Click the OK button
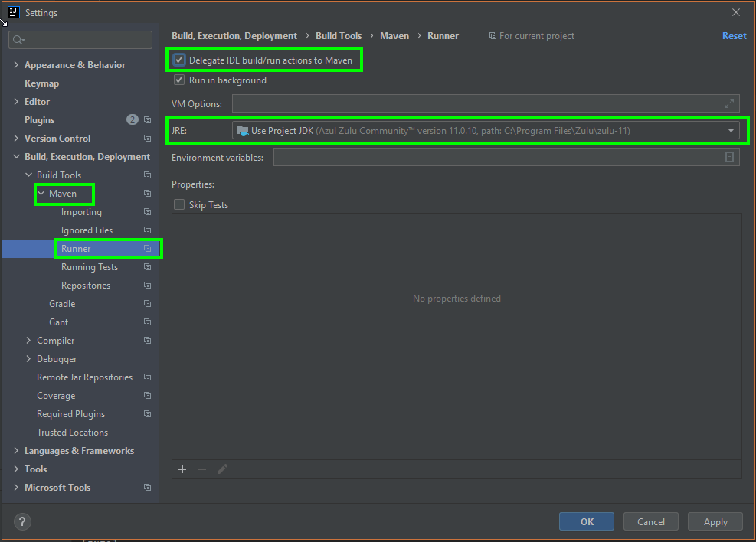This screenshot has width=756, height=542. [x=587, y=521]
